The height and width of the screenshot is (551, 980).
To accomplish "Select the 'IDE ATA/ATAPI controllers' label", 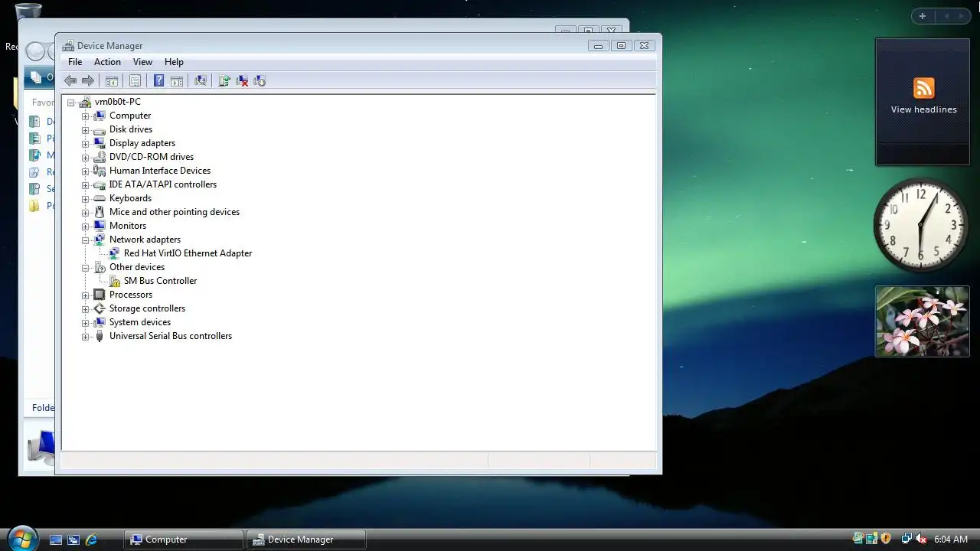I will [x=163, y=184].
